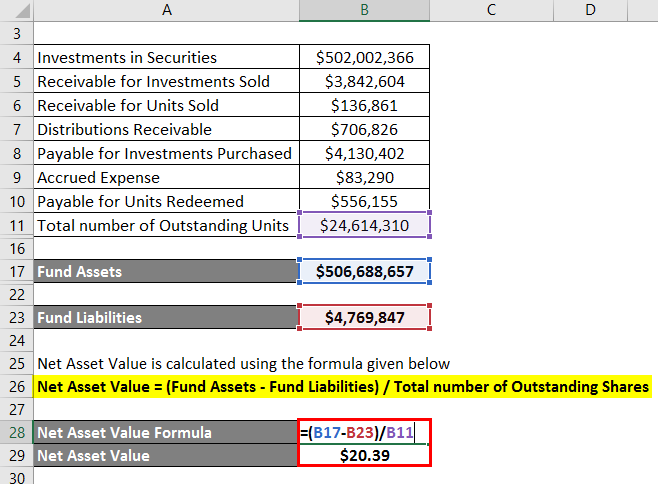
Task: Click the formula input =(B17-B23)/B11
Action: tap(364, 432)
